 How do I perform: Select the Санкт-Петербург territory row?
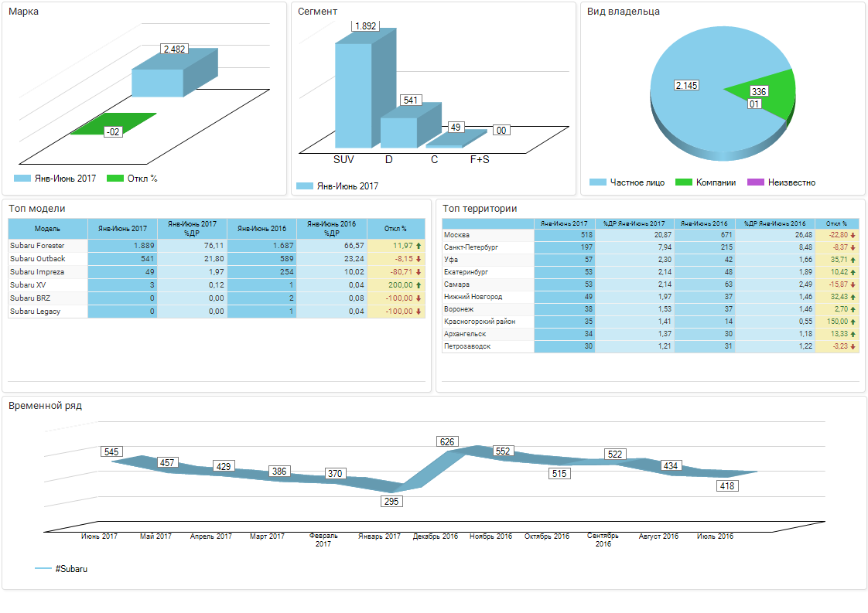click(x=470, y=247)
